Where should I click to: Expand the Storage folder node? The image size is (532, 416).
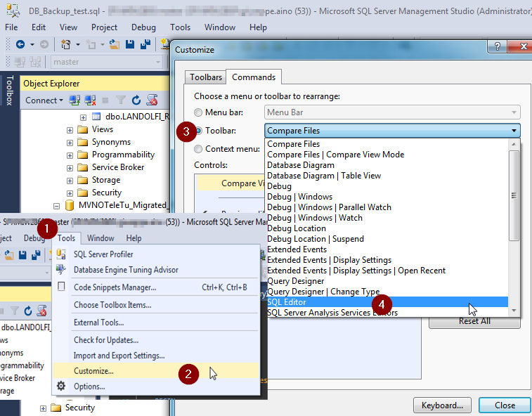click(70, 181)
